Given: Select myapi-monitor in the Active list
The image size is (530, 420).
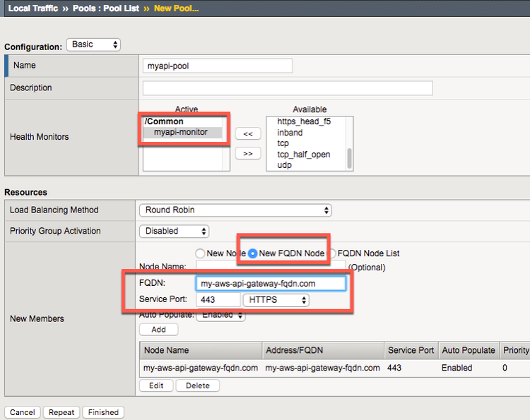Looking at the screenshot, I should [x=182, y=132].
